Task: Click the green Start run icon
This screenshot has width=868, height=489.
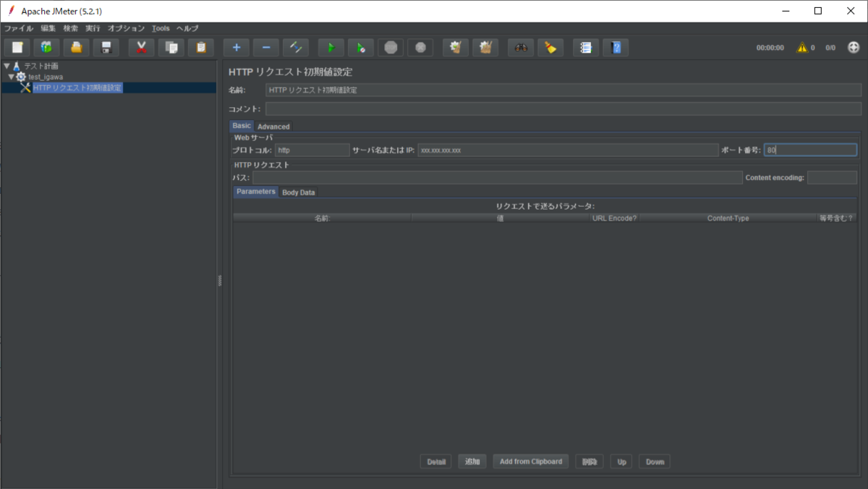Action: click(x=331, y=48)
